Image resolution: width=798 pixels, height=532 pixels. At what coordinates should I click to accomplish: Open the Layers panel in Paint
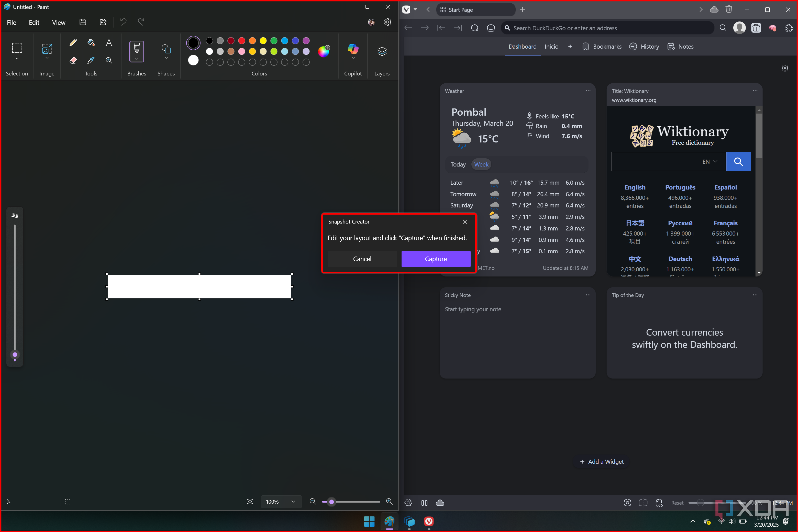click(382, 52)
